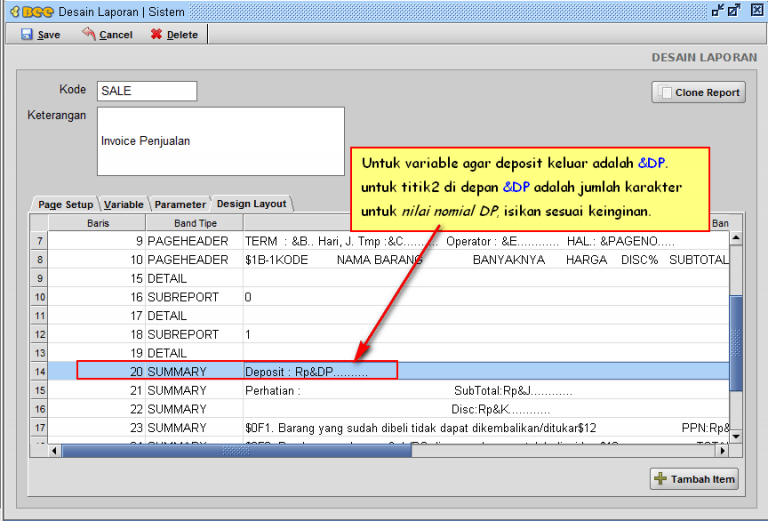This screenshot has width=768, height=521.
Task: Select row header number 14
Action: (40, 372)
